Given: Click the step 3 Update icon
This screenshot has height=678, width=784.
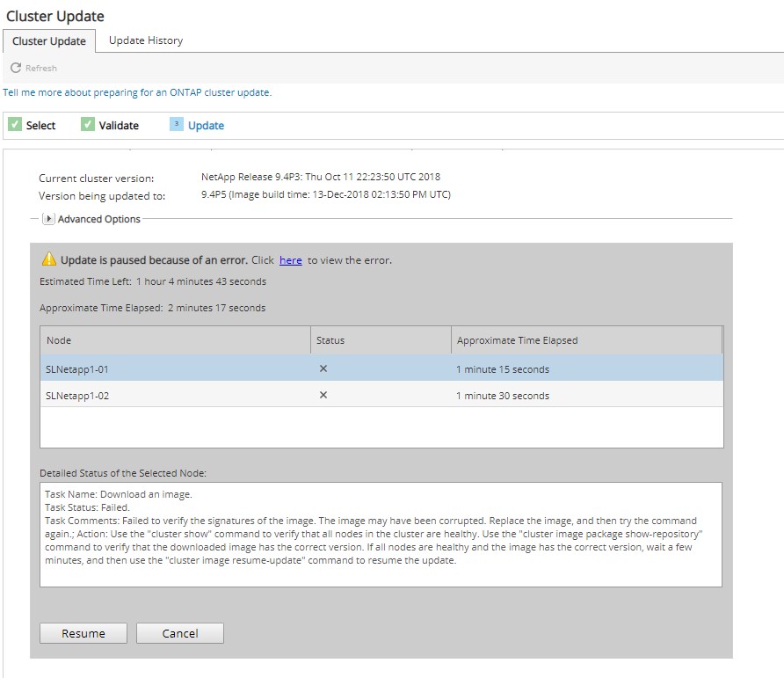Looking at the screenshot, I should coord(177,125).
